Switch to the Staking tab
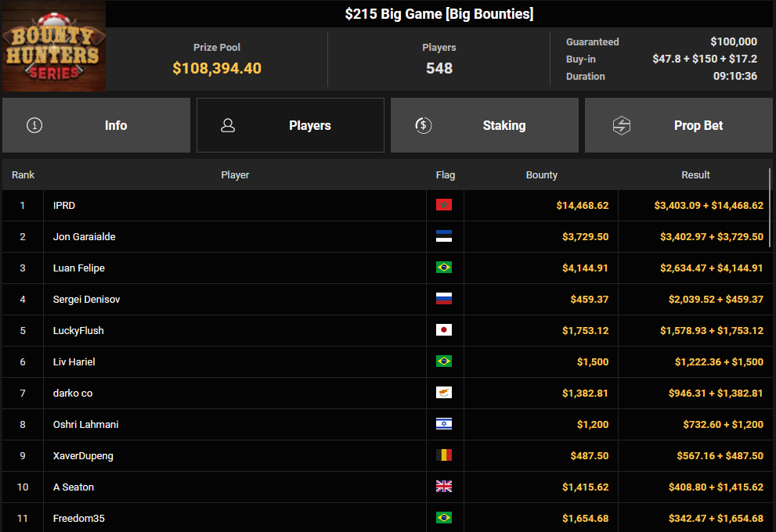The height and width of the screenshot is (532, 776). [x=485, y=125]
